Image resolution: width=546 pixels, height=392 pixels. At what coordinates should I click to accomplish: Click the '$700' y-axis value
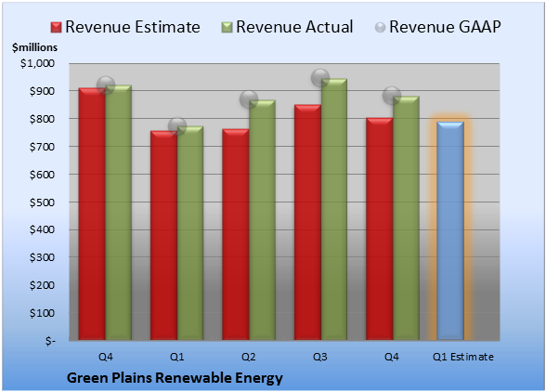pos(42,147)
